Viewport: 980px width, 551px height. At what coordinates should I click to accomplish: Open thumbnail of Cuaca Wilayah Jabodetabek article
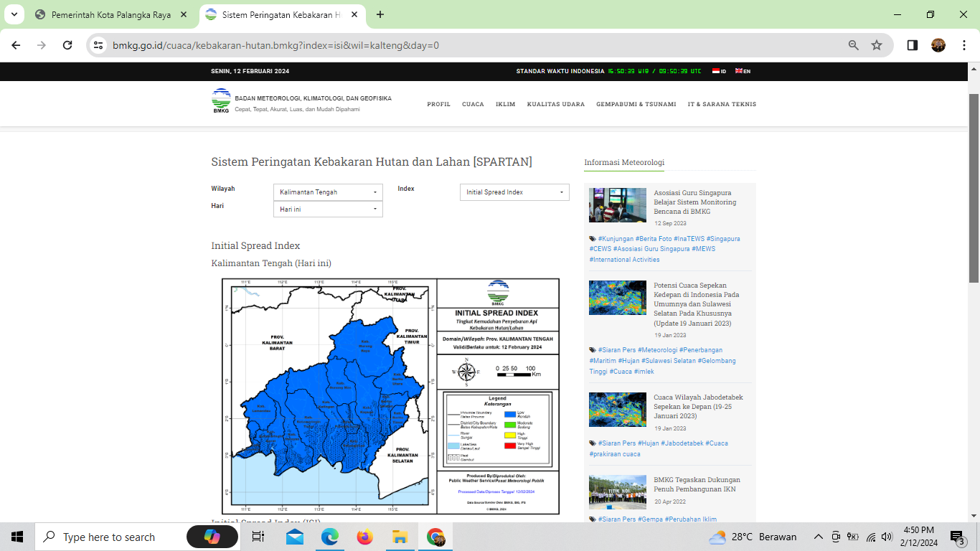click(x=618, y=410)
